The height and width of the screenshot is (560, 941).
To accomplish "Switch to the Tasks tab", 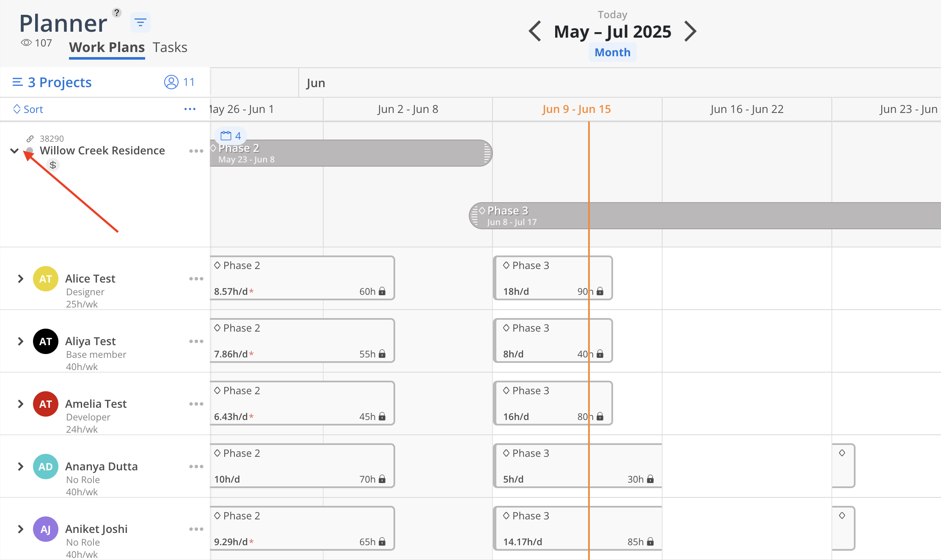I will pos(170,47).
